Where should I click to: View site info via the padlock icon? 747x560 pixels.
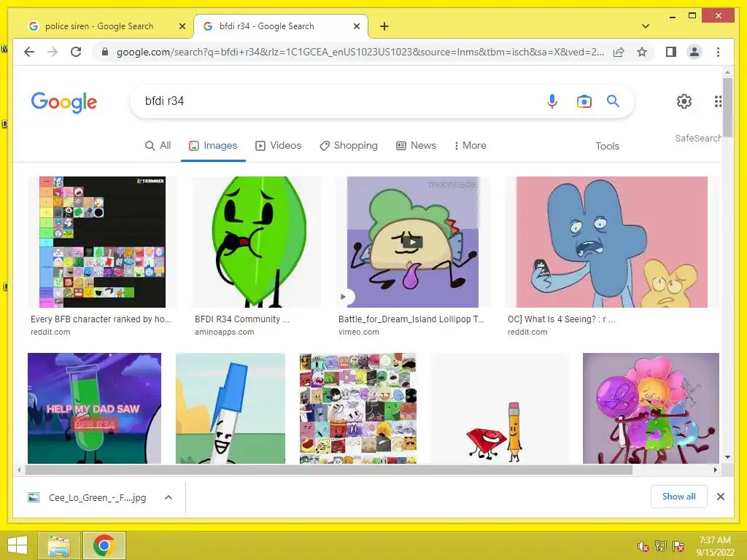pos(105,52)
